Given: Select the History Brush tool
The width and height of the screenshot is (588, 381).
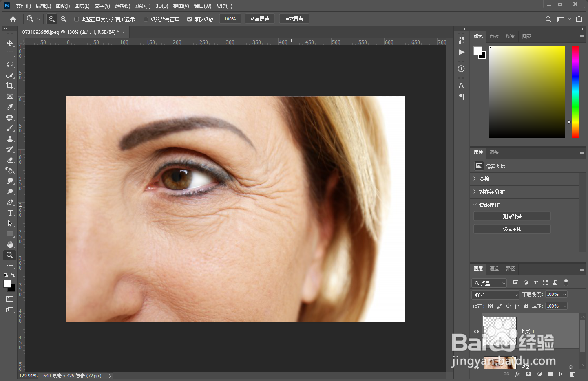Looking at the screenshot, I should coord(10,149).
